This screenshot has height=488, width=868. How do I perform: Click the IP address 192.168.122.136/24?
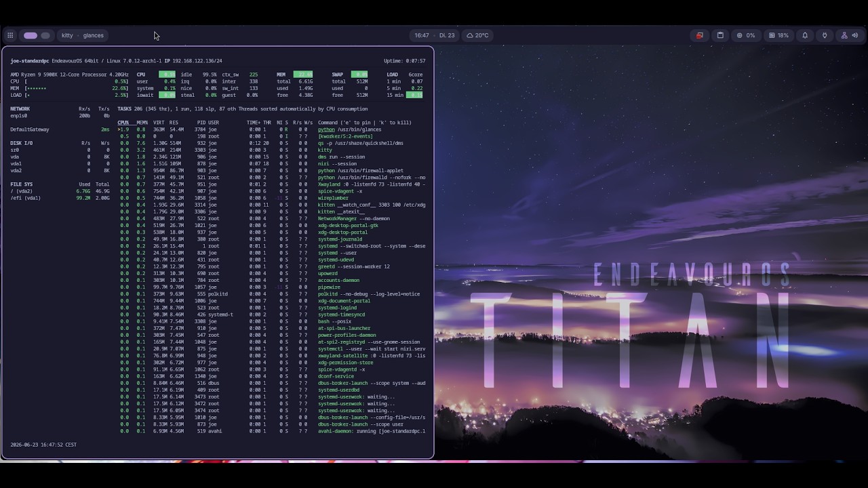point(197,61)
